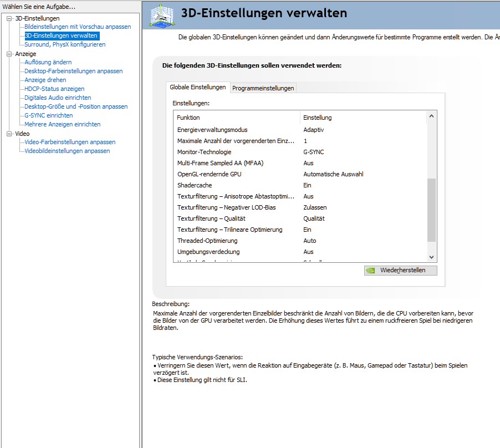The width and height of the screenshot is (500, 448).
Task: Click the Einstellung column header
Action: click(363, 118)
